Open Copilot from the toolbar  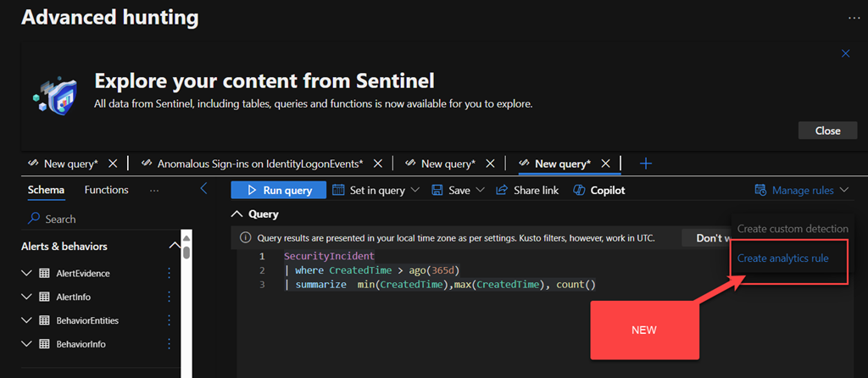click(x=599, y=191)
